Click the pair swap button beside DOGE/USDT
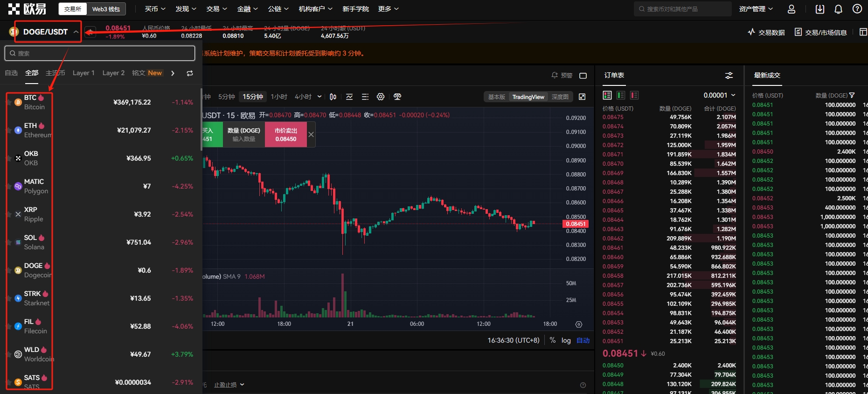Viewport: 868px width, 394px height. tap(90, 32)
